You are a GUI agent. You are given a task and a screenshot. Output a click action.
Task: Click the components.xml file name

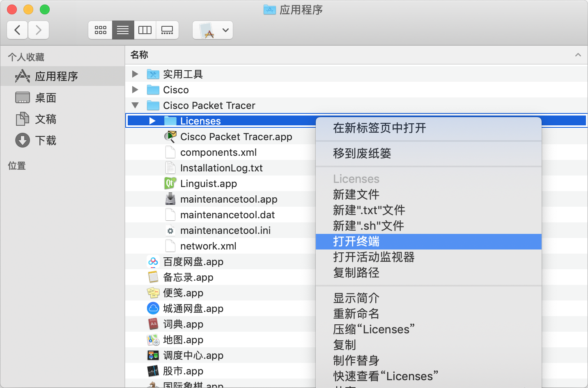click(218, 152)
